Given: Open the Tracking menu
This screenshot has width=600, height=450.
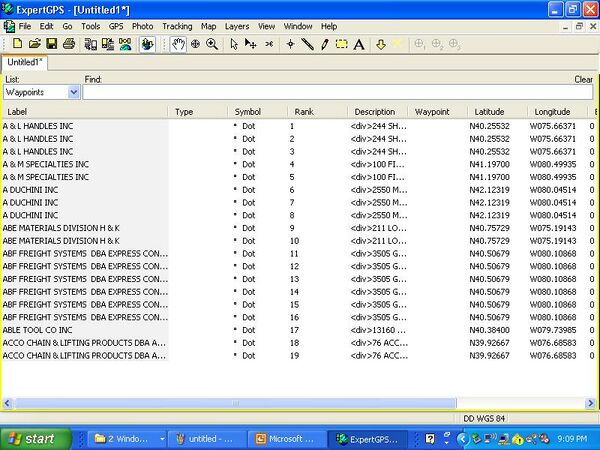Looking at the screenshot, I should (x=177, y=26).
